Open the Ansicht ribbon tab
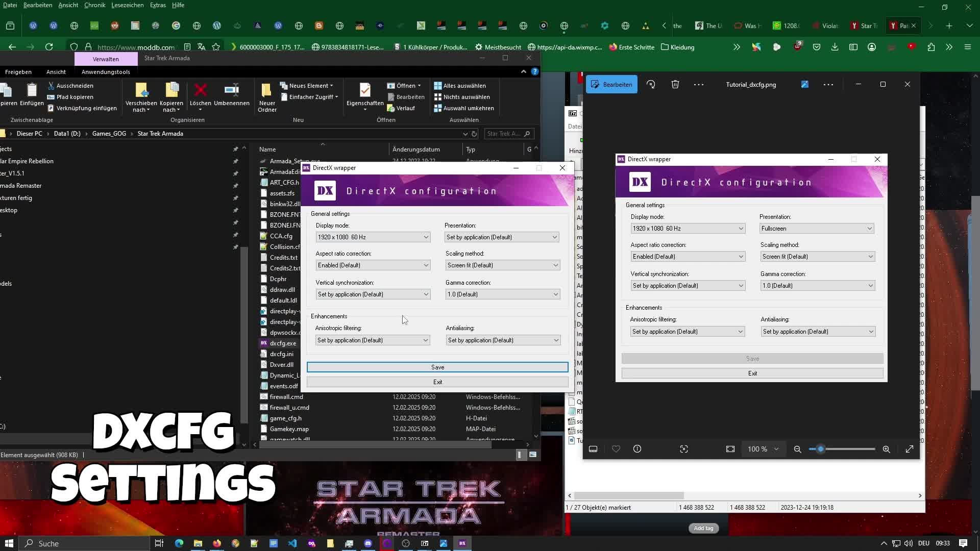Image resolution: width=980 pixels, height=551 pixels. (56, 72)
